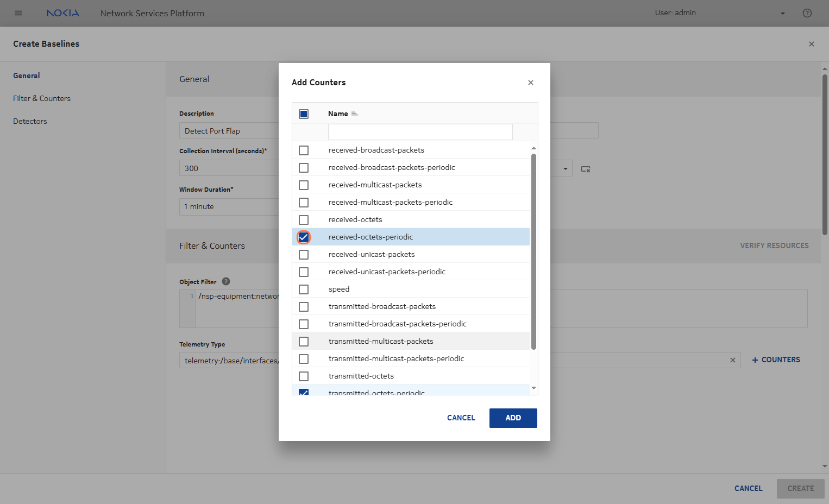The height and width of the screenshot is (504, 829).
Task: Click the Object Filter help icon
Action: pyautogui.click(x=226, y=281)
